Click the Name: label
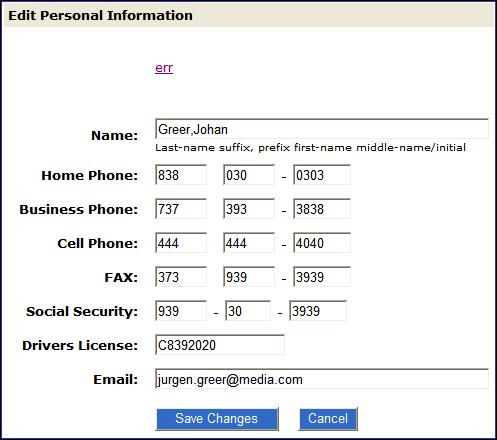This screenshot has height=440, width=497. 114,136
